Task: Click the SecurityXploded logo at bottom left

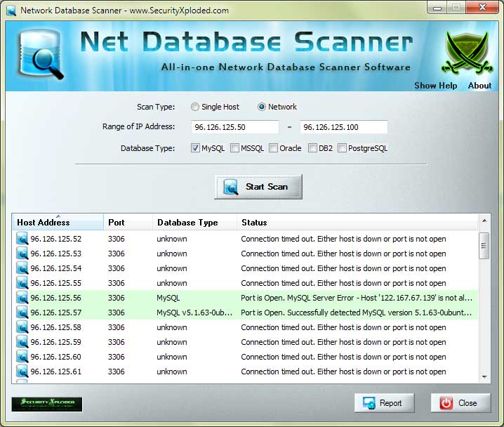Action: 47,404
